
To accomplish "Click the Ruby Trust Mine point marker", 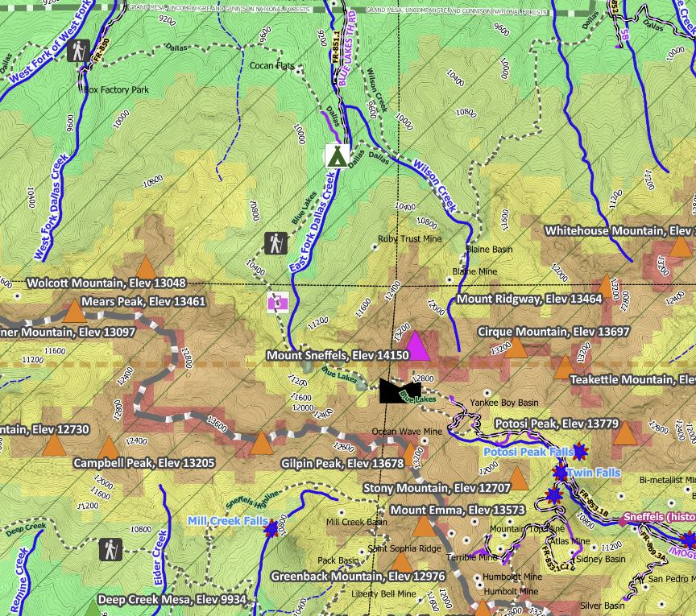I will click(x=375, y=247).
